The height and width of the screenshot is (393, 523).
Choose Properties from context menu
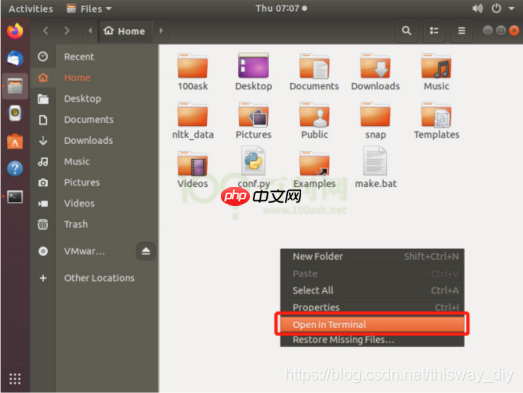(x=372, y=307)
